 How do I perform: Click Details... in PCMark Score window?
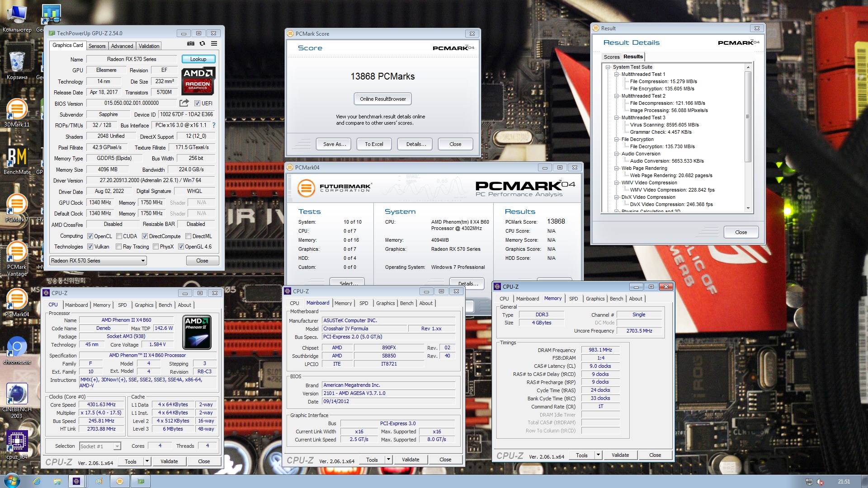point(416,144)
